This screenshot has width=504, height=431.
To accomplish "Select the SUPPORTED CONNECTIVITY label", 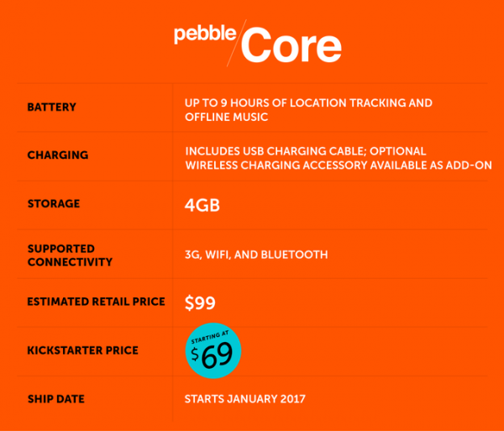I will pyautogui.click(x=69, y=255).
